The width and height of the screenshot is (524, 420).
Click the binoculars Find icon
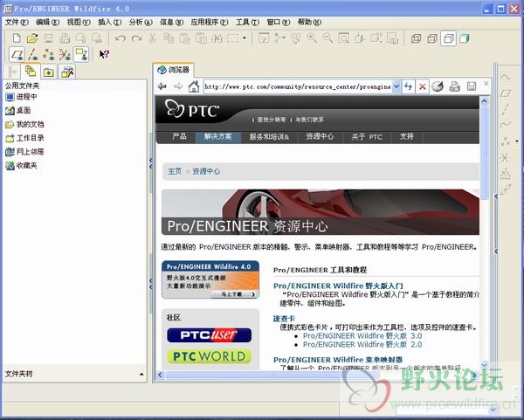click(217, 38)
